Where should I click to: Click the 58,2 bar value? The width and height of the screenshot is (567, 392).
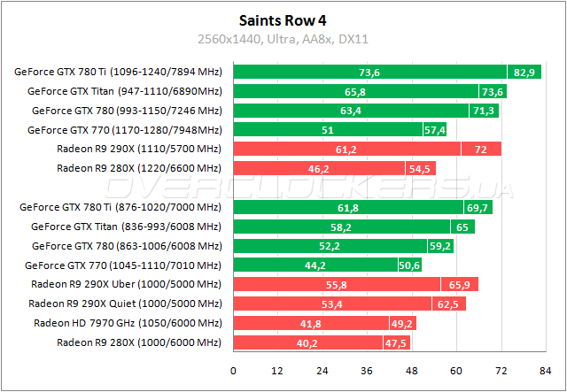pyautogui.click(x=341, y=227)
